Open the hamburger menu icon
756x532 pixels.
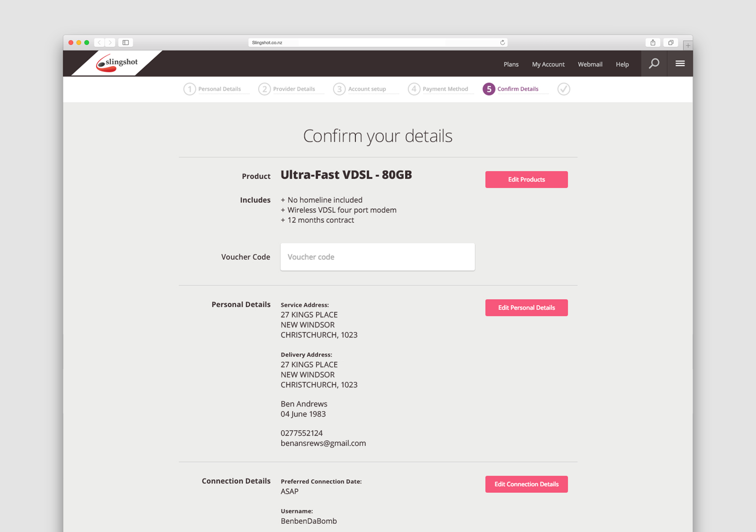[680, 63]
